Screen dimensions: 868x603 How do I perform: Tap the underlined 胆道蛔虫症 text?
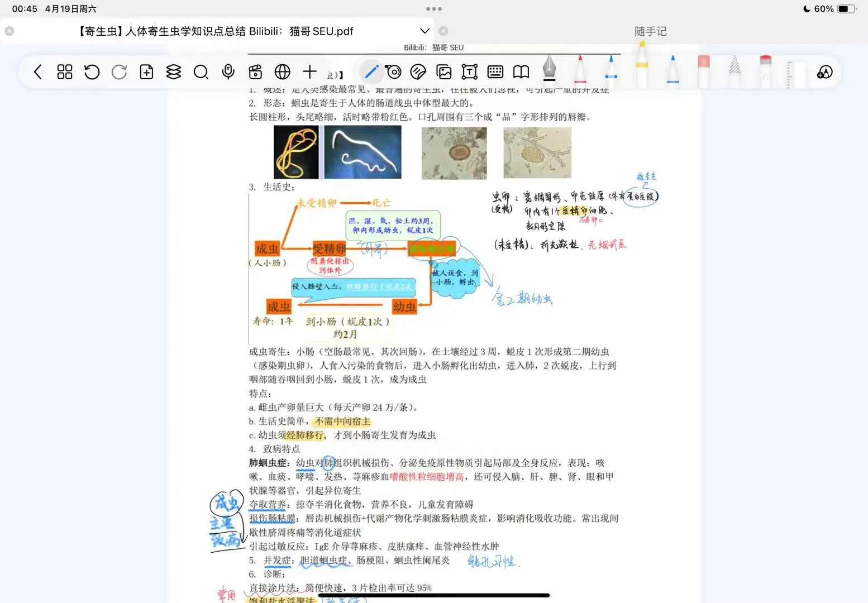[323, 561]
